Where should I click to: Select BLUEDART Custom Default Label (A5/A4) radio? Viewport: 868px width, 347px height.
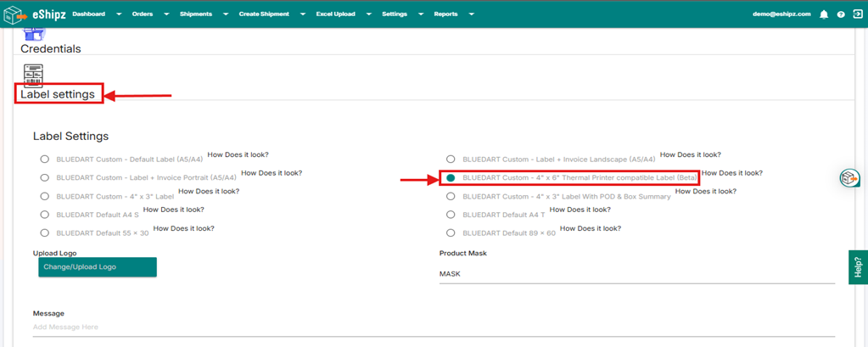point(44,160)
